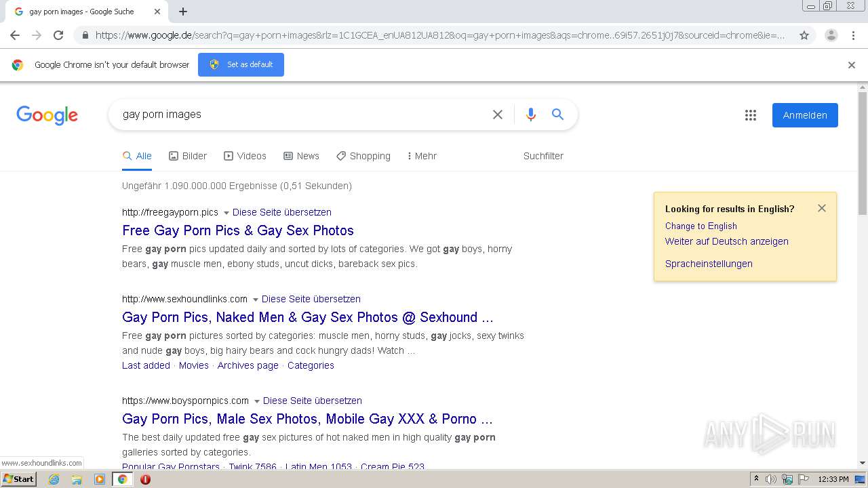Viewport: 868px width, 488px height.
Task: Close the language suggestion box
Action: [x=822, y=208]
